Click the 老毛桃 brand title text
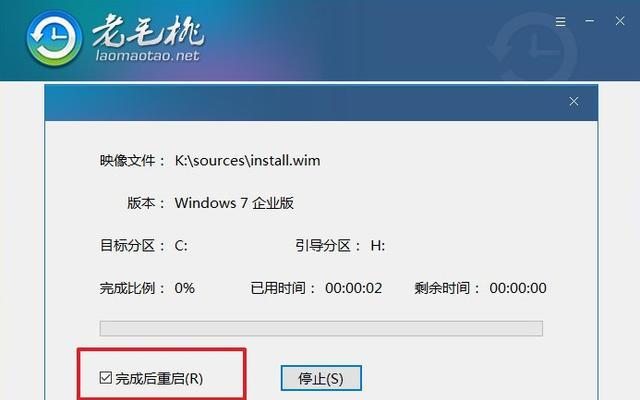This screenshot has width=640, height=400. [148, 30]
